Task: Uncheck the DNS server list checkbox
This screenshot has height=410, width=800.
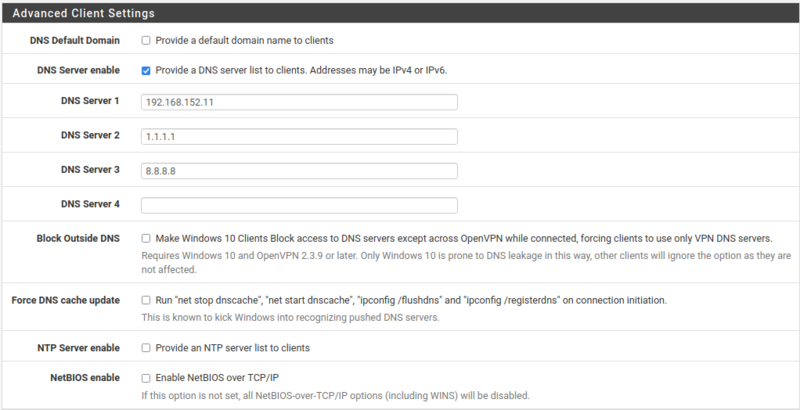Action: coord(146,71)
